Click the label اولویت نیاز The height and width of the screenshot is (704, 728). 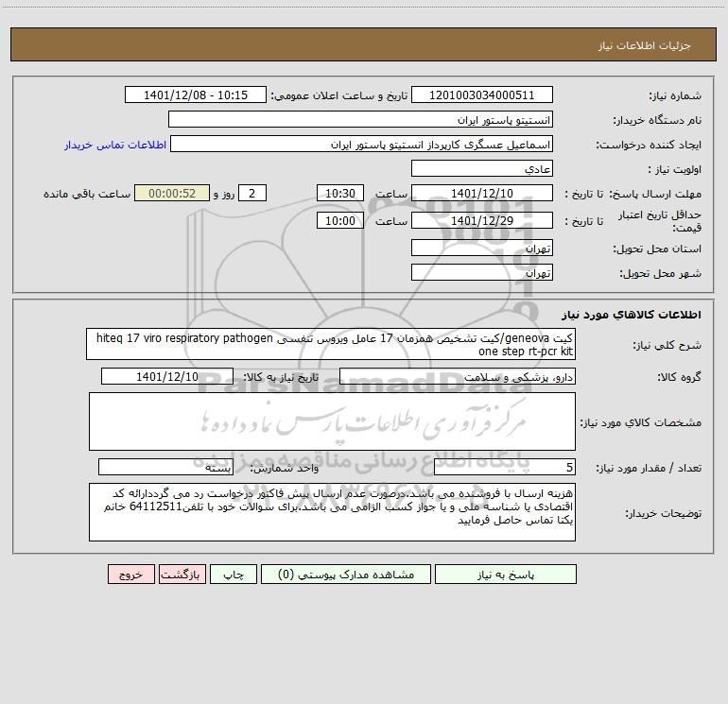675,169
